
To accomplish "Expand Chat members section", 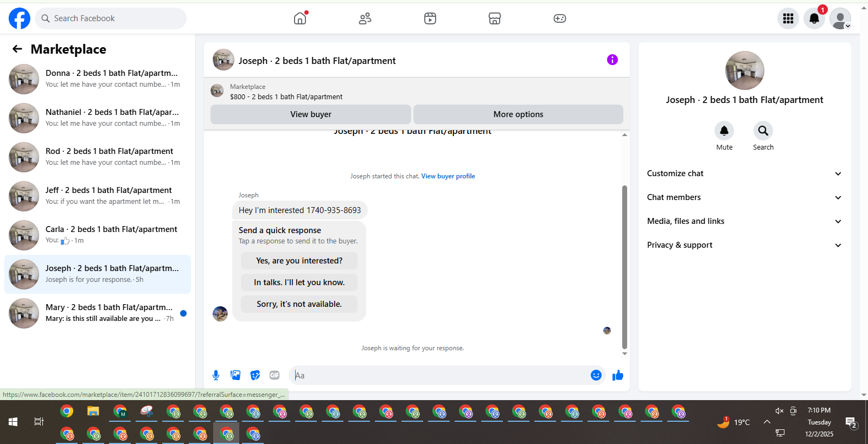I will (744, 197).
